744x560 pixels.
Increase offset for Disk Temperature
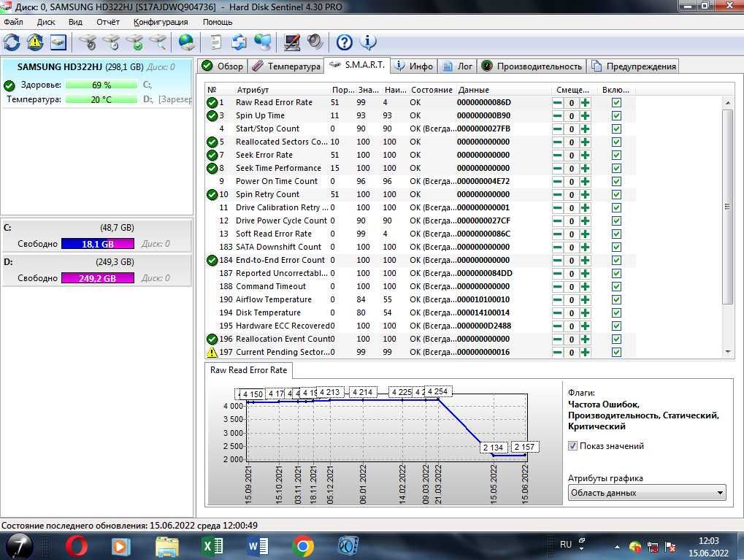click(585, 313)
